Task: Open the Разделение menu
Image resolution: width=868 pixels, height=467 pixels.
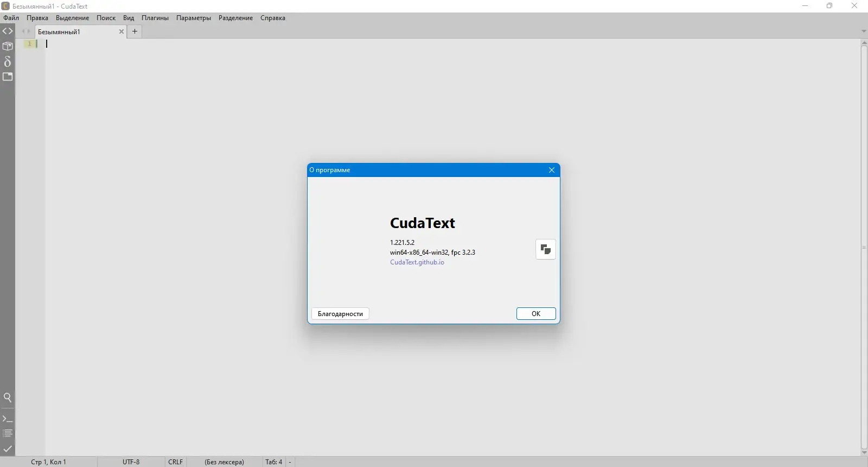Action: (x=235, y=18)
